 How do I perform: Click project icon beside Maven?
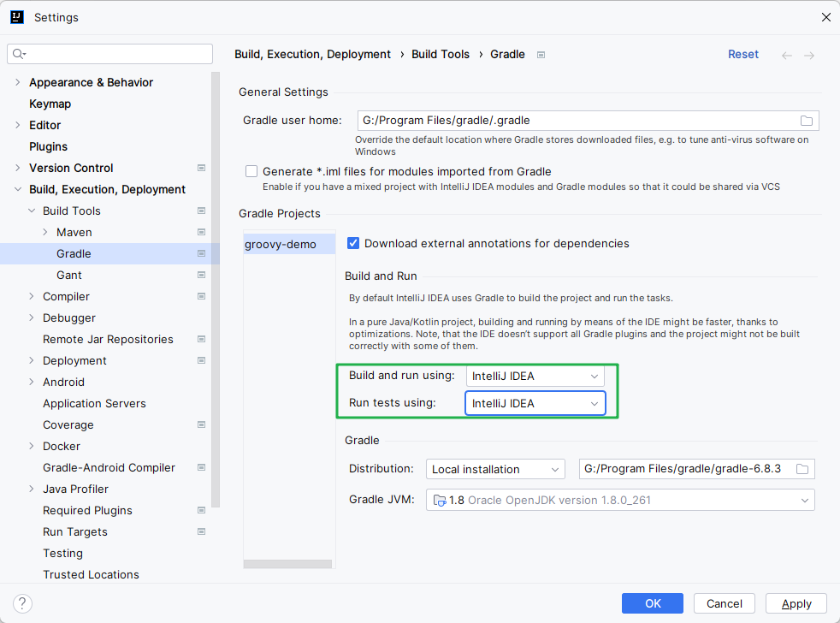click(201, 232)
